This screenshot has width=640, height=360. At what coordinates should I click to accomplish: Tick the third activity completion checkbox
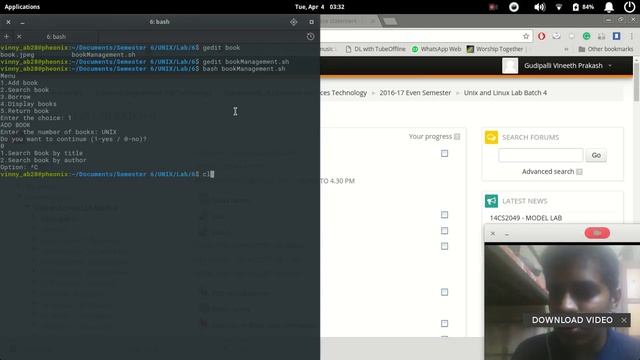[444, 231]
